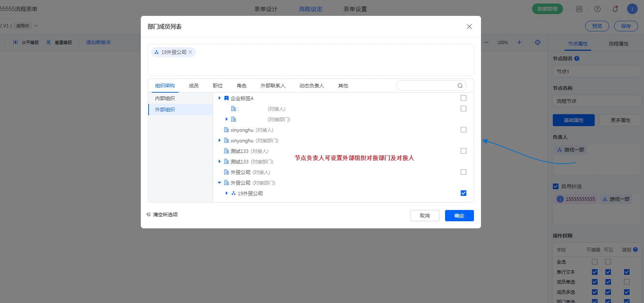Click the notification bell icon
Image resolution: width=644 pixels, height=303 pixels.
615,9
